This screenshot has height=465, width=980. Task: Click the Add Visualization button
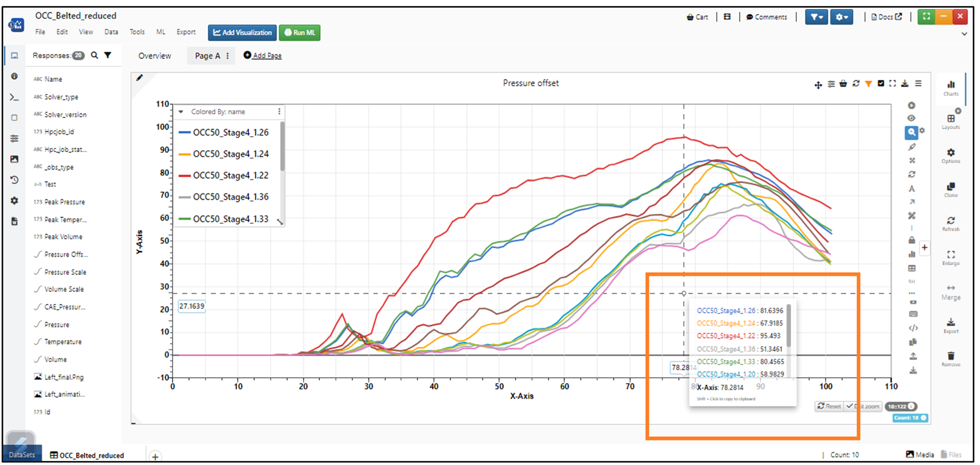pyautogui.click(x=242, y=33)
